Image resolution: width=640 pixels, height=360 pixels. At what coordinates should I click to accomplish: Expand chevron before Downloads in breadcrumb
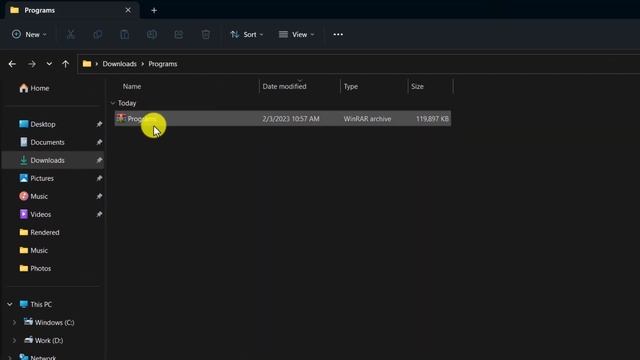click(97, 64)
